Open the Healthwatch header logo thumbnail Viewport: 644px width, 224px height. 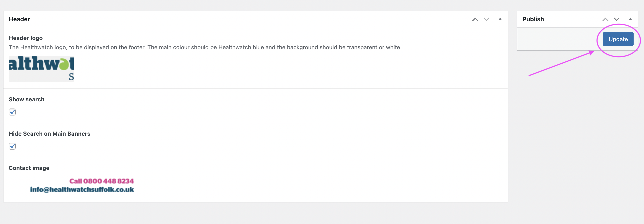41,69
